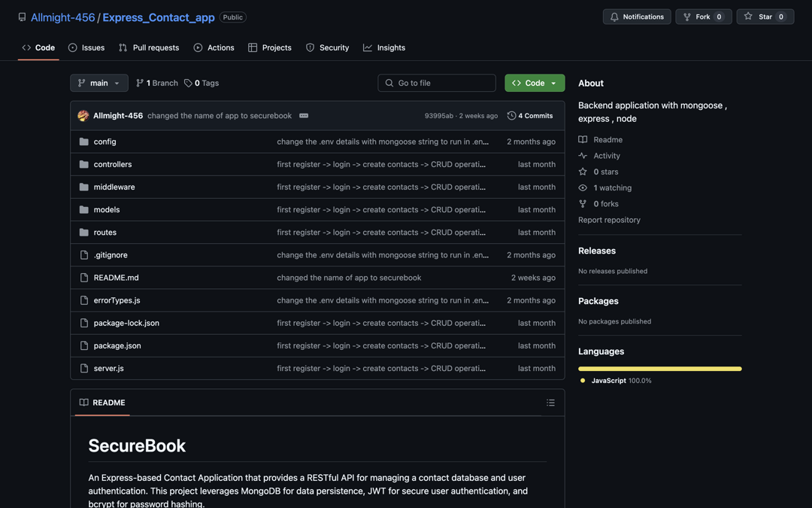Click the routes folder icon
Image resolution: width=812 pixels, height=508 pixels.
point(84,233)
